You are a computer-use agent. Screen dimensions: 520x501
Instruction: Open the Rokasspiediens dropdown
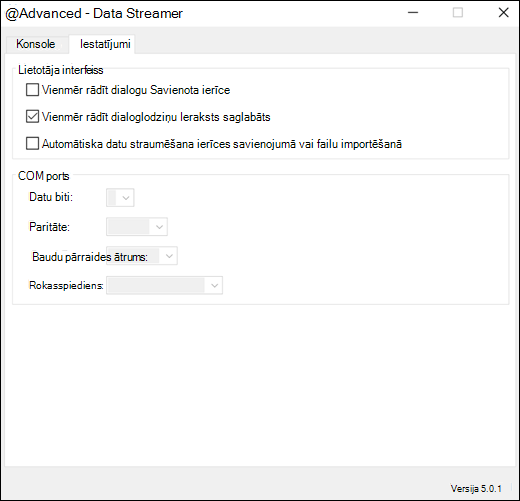(x=164, y=285)
